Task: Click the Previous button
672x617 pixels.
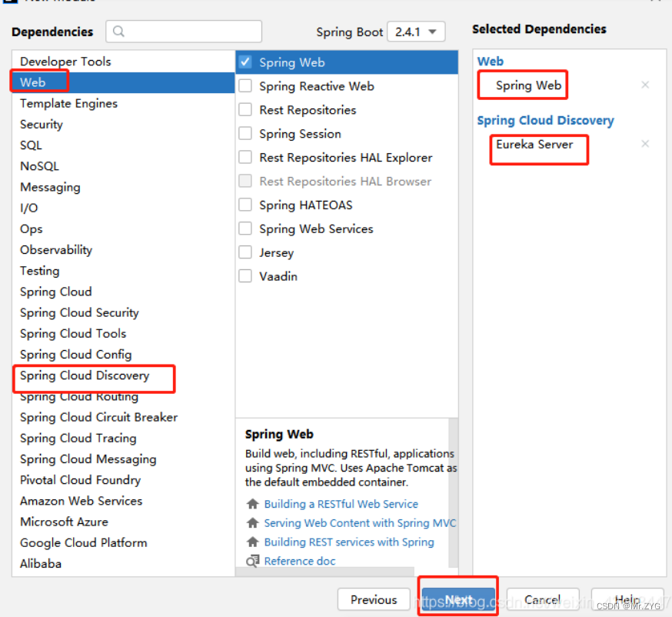Action: coord(374,599)
